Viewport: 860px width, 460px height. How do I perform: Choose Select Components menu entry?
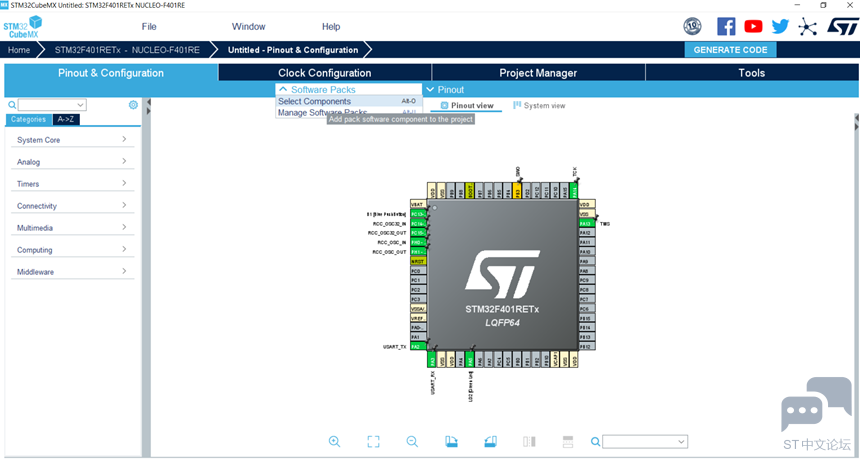(348, 101)
